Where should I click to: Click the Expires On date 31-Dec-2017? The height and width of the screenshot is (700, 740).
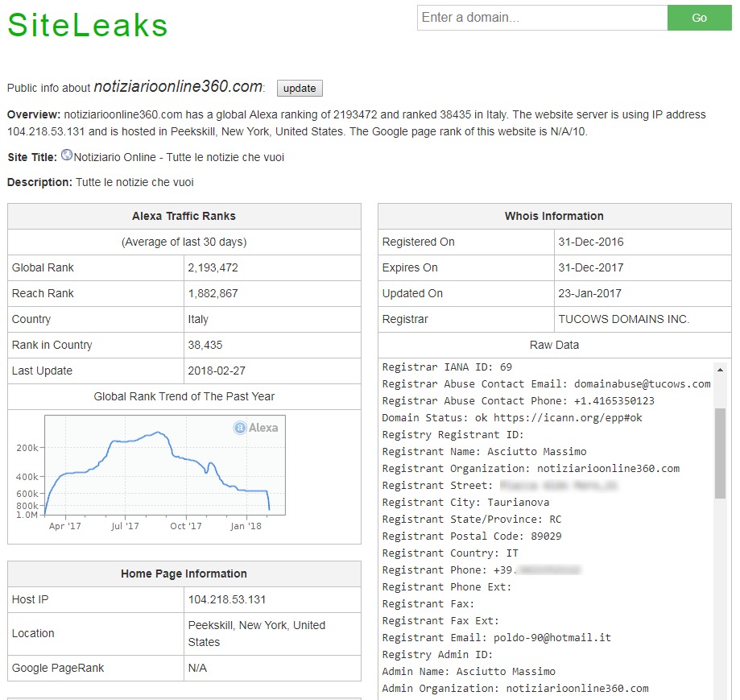click(591, 267)
